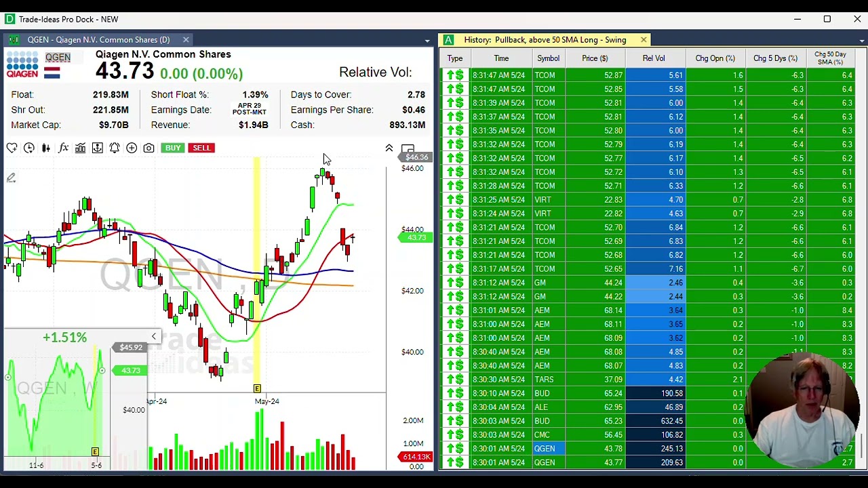Select the VIRT row priced 22.83
The image size is (868, 488).
[x=648, y=200]
